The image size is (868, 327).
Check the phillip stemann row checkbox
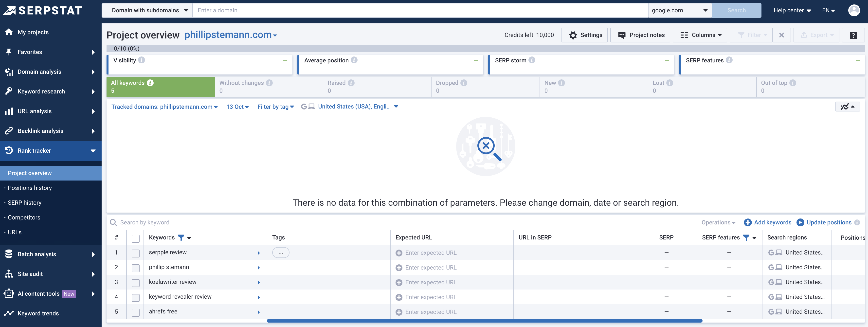[x=135, y=268]
